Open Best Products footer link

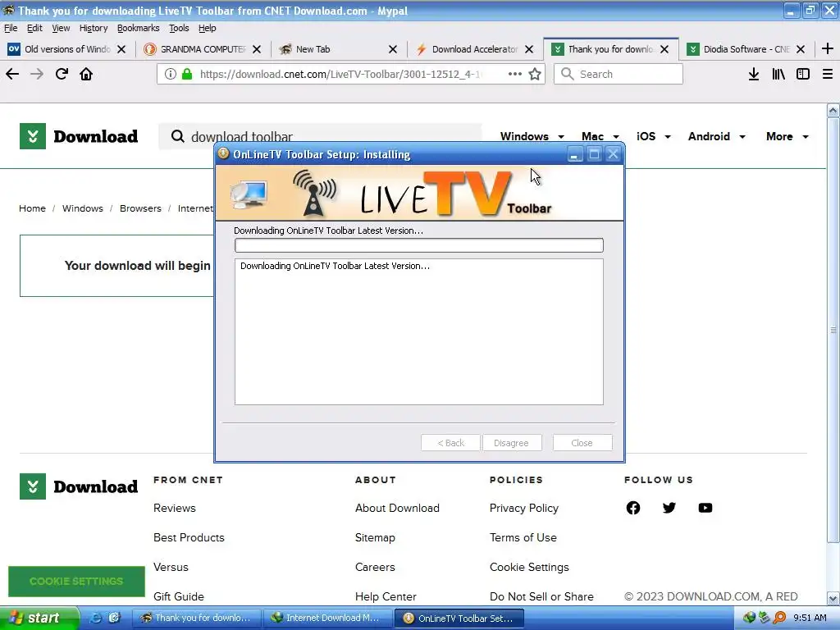point(189,537)
